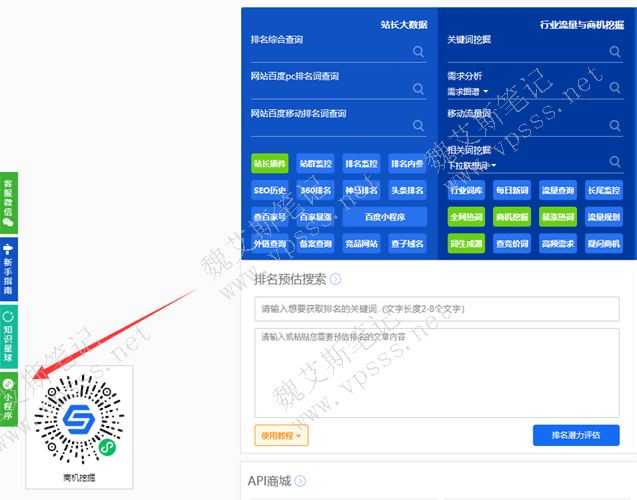Viewport: 637px width, 500px height.
Task: Open 备案查询 tool
Action: [x=316, y=244]
